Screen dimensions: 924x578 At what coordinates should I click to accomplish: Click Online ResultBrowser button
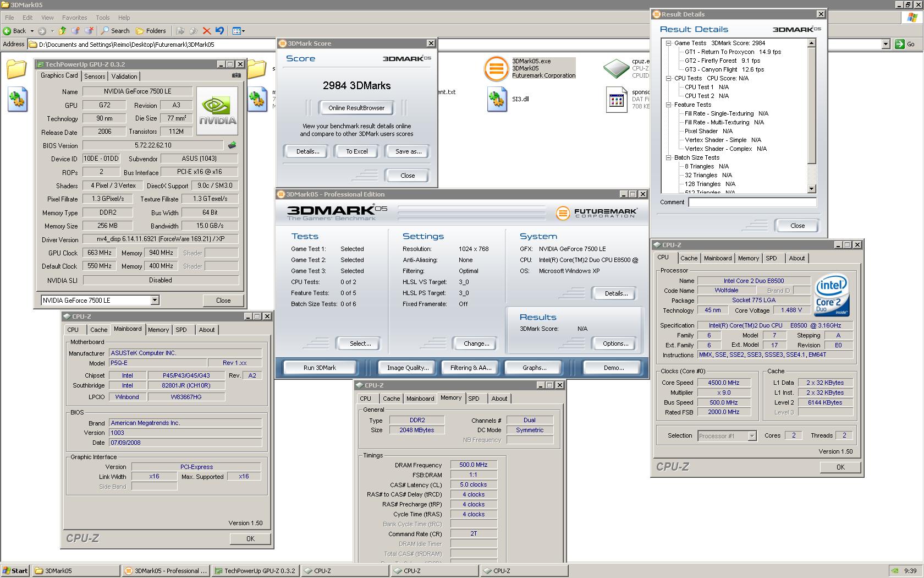(x=356, y=108)
